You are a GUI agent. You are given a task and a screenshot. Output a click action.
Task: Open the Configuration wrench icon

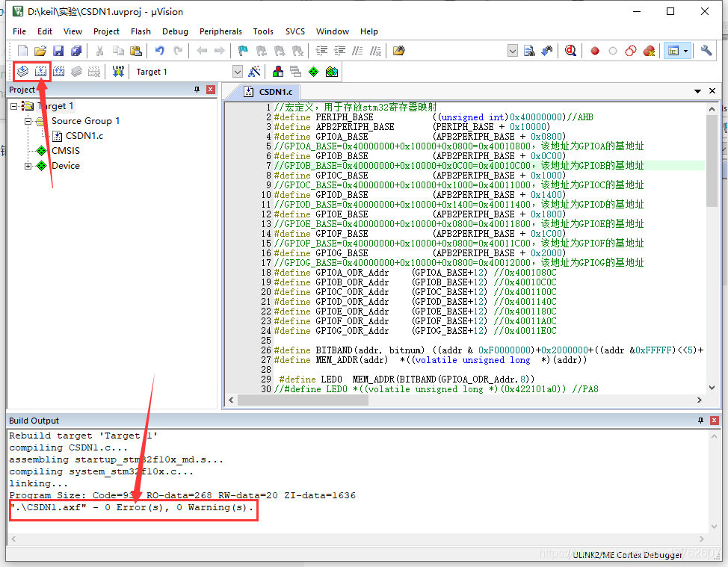click(706, 51)
